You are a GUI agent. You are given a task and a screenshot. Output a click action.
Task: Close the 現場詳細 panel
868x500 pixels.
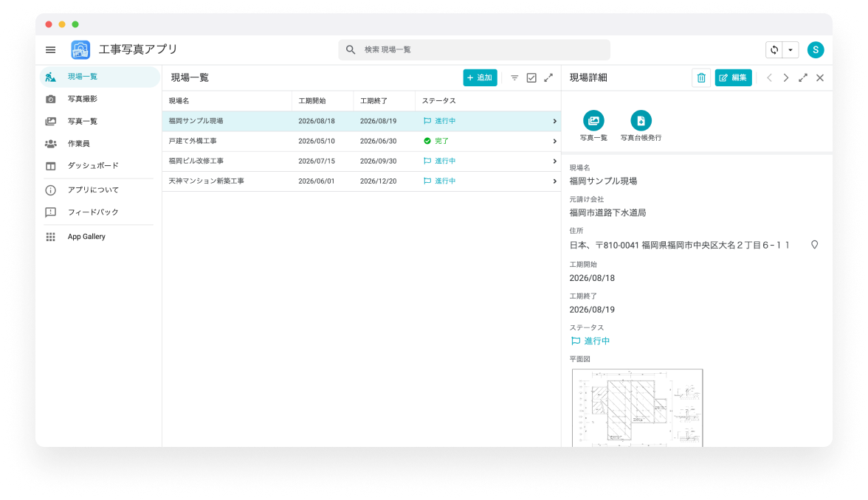[820, 78]
